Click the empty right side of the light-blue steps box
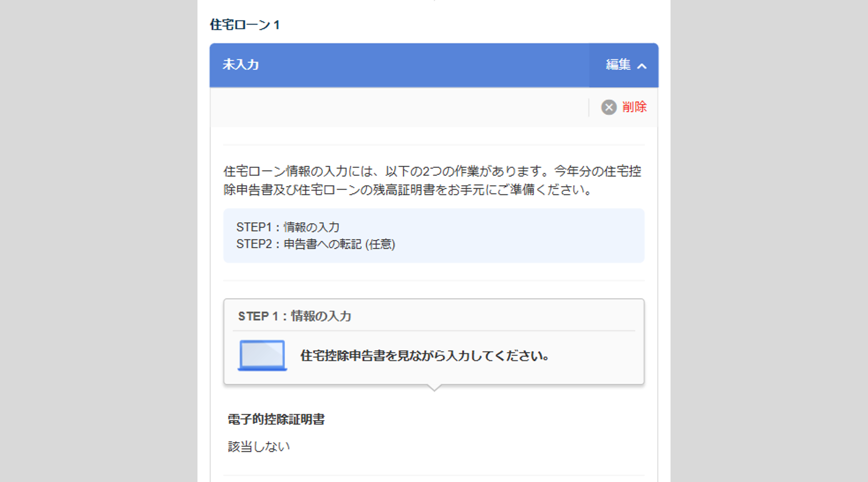Screen dimensions: 868x482 pos(542,236)
